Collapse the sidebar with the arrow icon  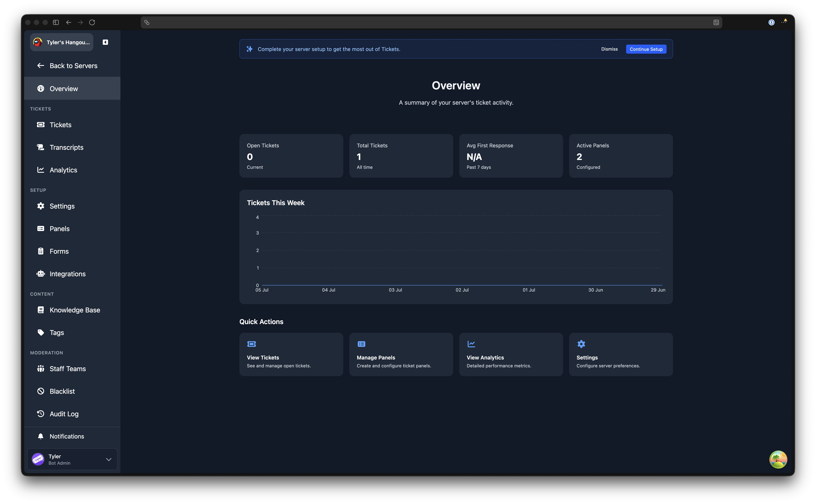[105, 42]
